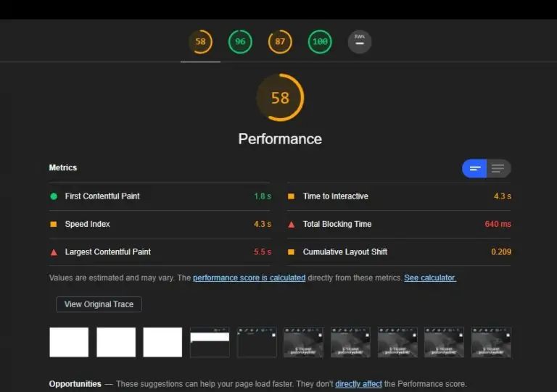Select the first blank filmstrip thumbnail

click(x=69, y=342)
